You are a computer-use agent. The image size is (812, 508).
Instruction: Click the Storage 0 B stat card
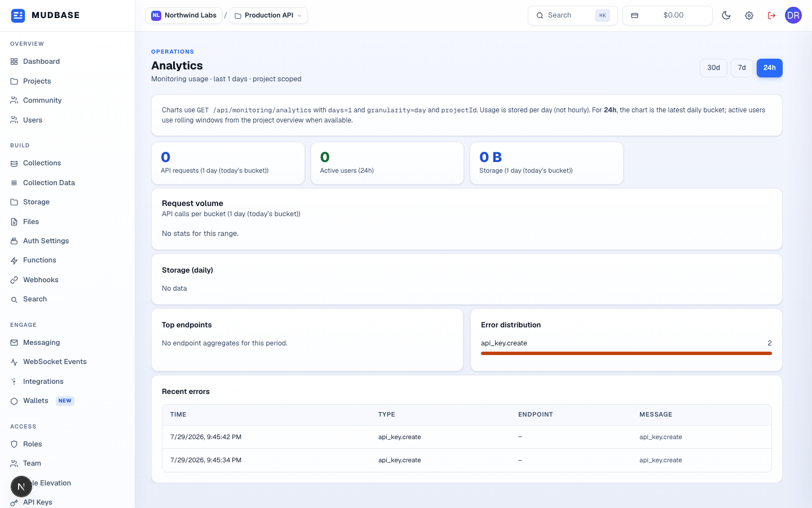(547, 163)
